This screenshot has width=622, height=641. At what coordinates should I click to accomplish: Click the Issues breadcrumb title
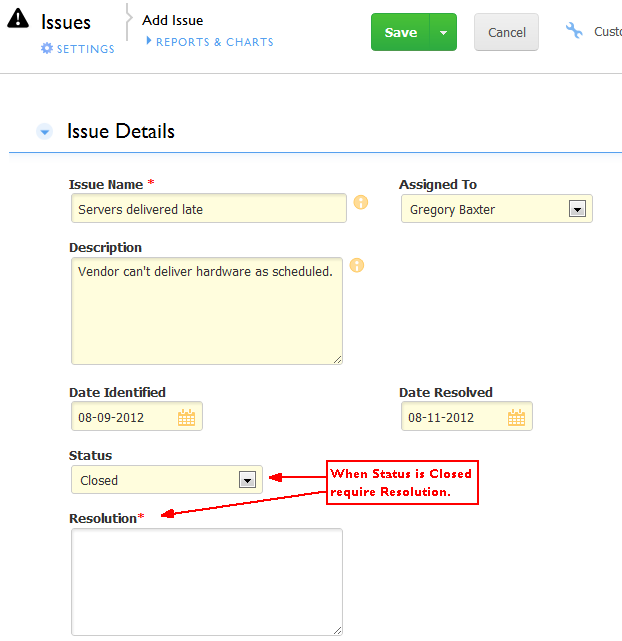pyautogui.click(x=66, y=22)
